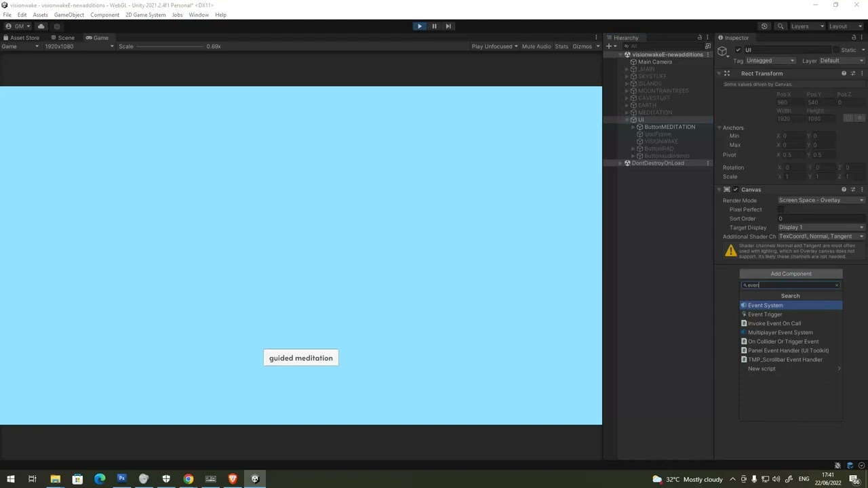This screenshot has height=488, width=868.
Task: Open the Hierarchy panel options menu
Action: (708, 38)
